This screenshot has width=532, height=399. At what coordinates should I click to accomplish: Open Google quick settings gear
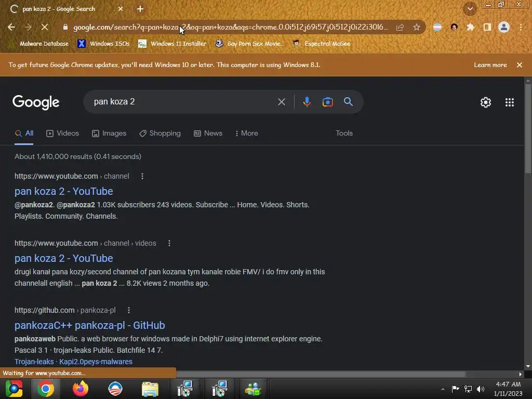point(486,102)
